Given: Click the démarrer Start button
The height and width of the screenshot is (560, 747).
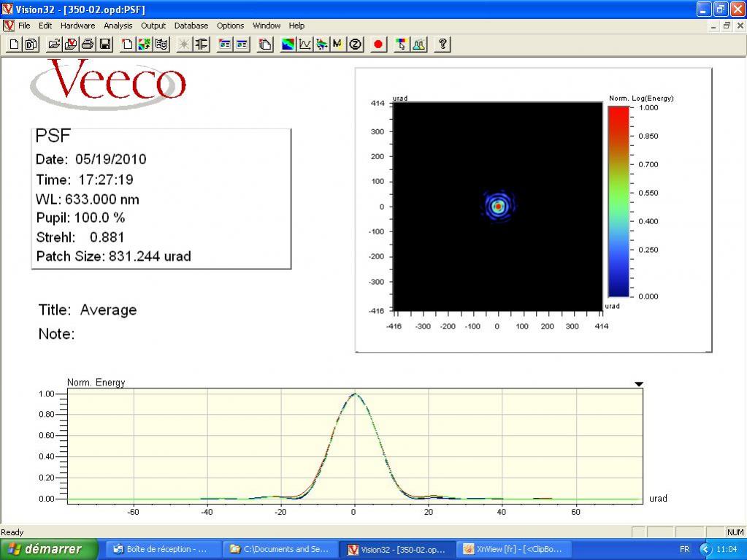Looking at the screenshot, I should [49, 549].
